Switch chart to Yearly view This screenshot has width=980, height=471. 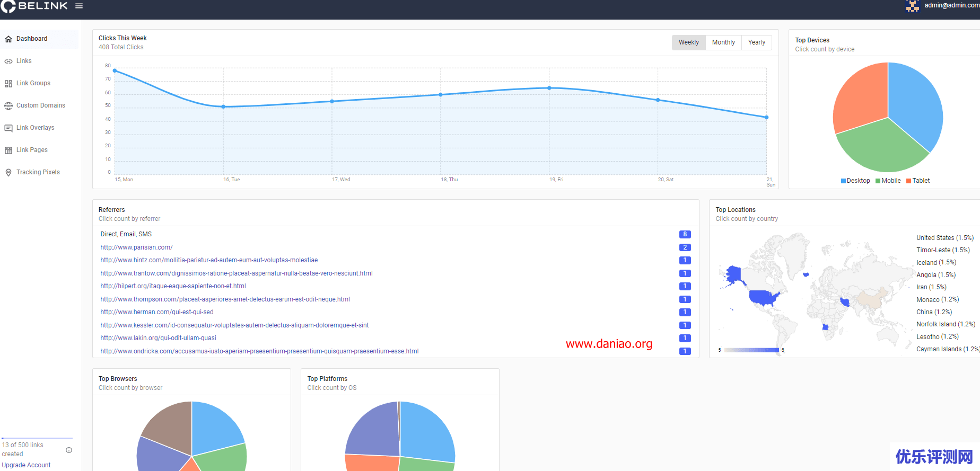tap(757, 42)
